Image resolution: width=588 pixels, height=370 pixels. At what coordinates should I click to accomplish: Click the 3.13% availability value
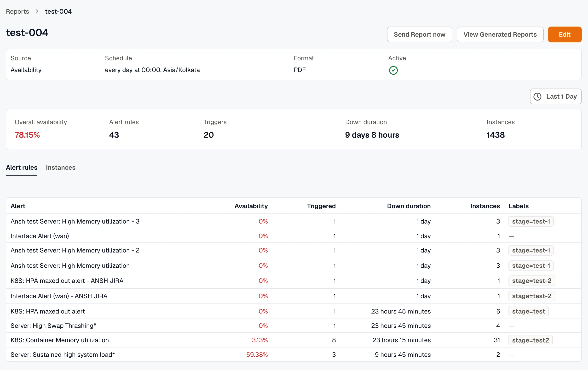pyautogui.click(x=260, y=340)
